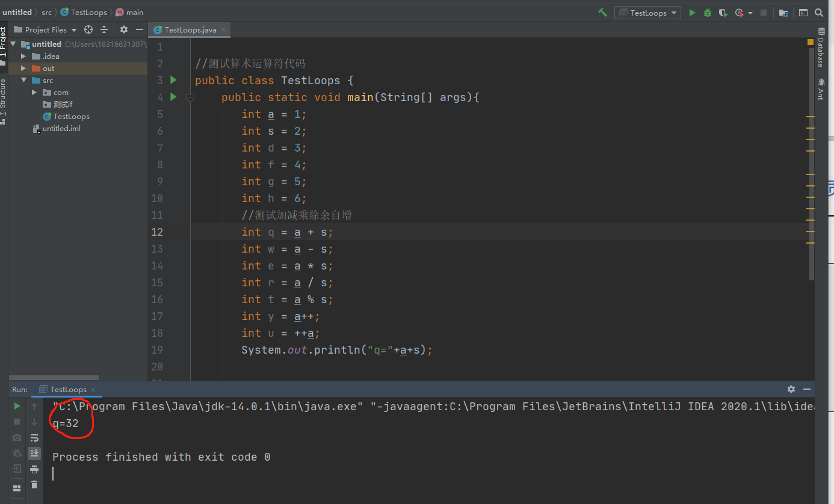
Task: Click the camera Dump Threads icon
Action: click(17, 437)
